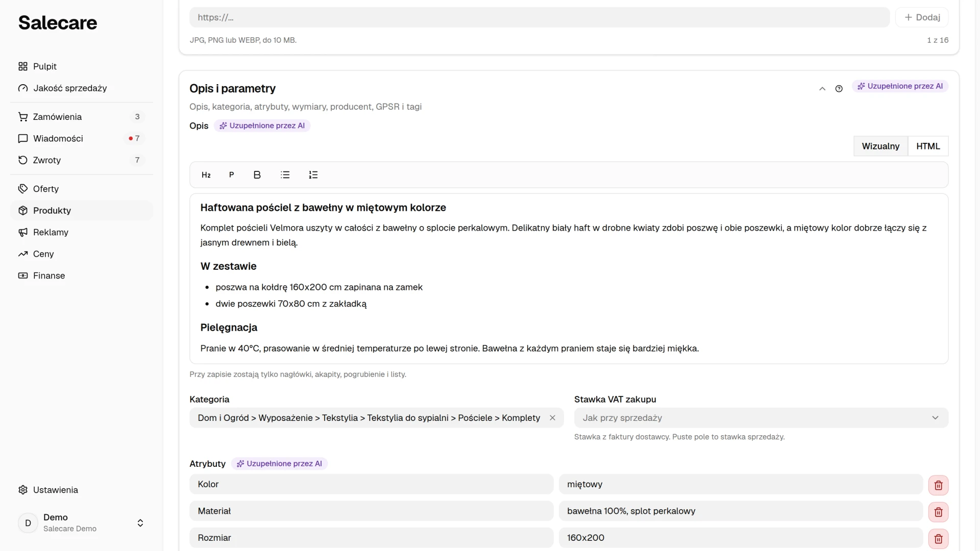This screenshot has width=980, height=551.
Task: Click the heading Haftowana pościel z bawełny in the editor
Action: pyautogui.click(x=323, y=208)
